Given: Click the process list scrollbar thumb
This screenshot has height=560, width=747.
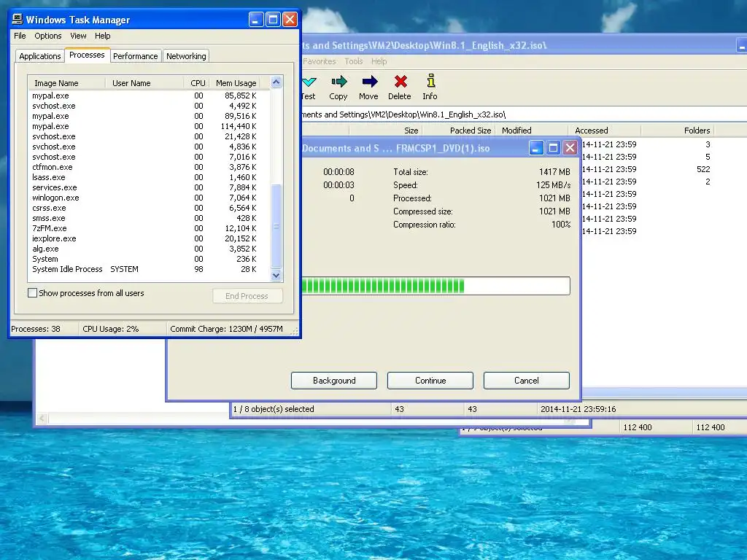Looking at the screenshot, I should [276, 226].
